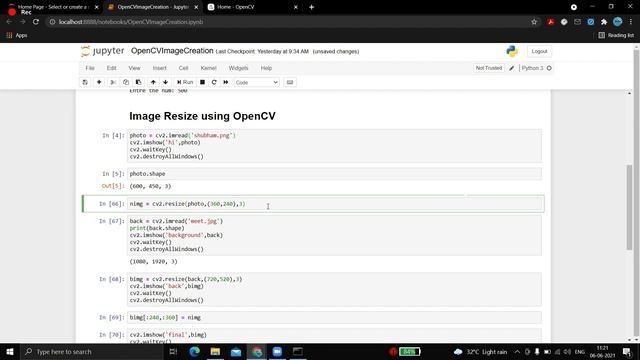Viewport: 640px width, 360px height.
Task: Run the selected cell
Action: click(x=185, y=82)
